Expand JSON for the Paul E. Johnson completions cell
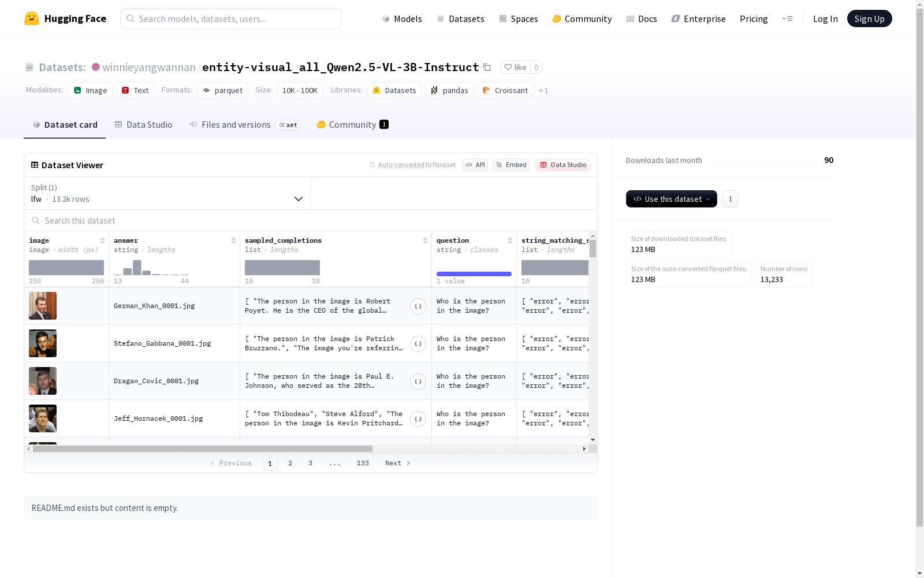Screen dimensions: 924x578 coord(418,381)
